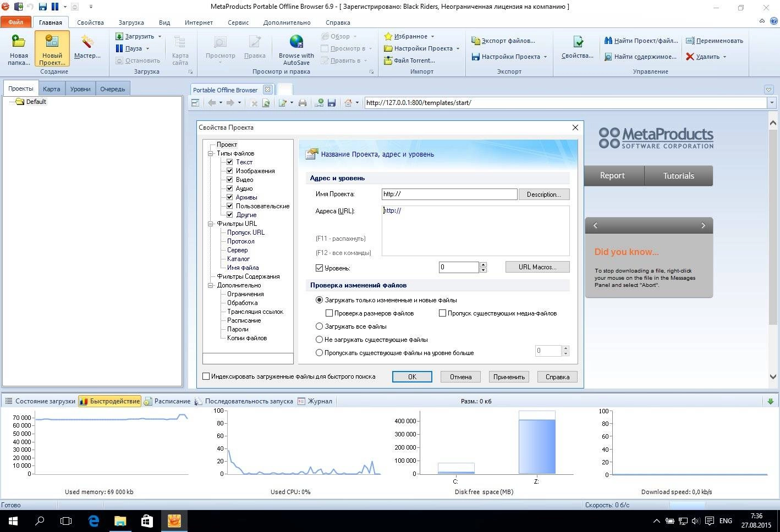Screen dimensions: 780x532
Task: Click browser toolbar save diskette icon
Action: [x=332, y=103]
